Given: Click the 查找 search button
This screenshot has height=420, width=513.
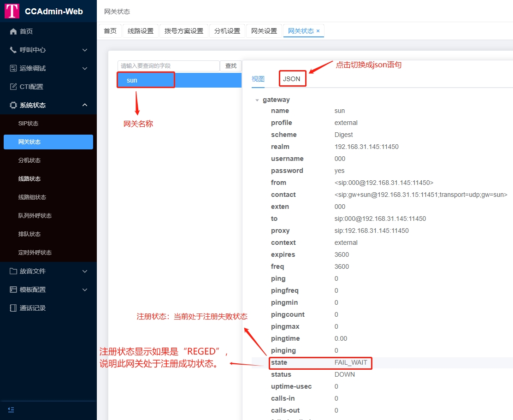Looking at the screenshot, I should click(x=230, y=66).
